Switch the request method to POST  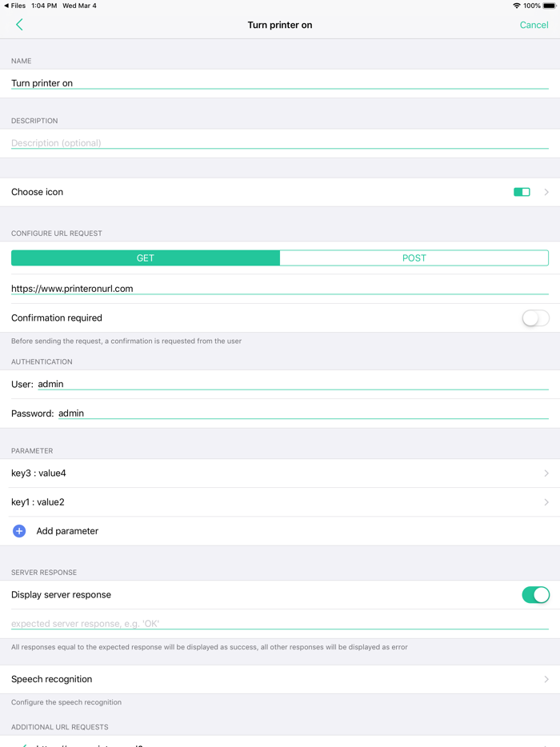(414, 258)
